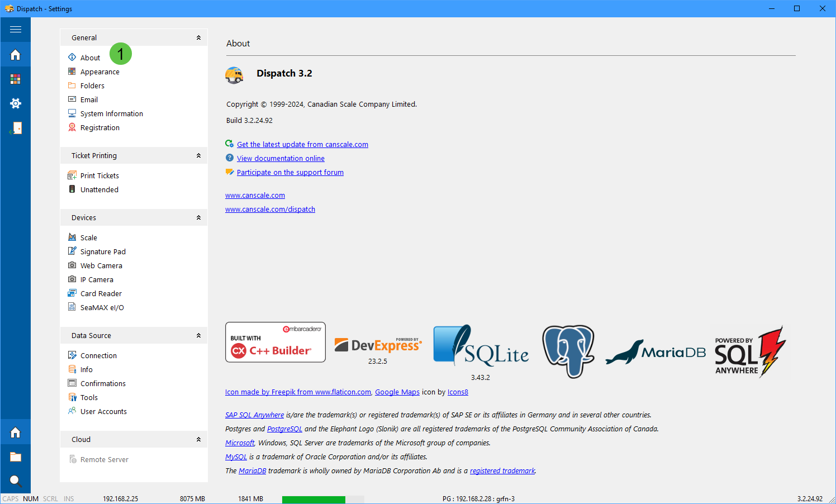Select the Registration settings item
This screenshot has height=504, width=836.
[x=99, y=127]
